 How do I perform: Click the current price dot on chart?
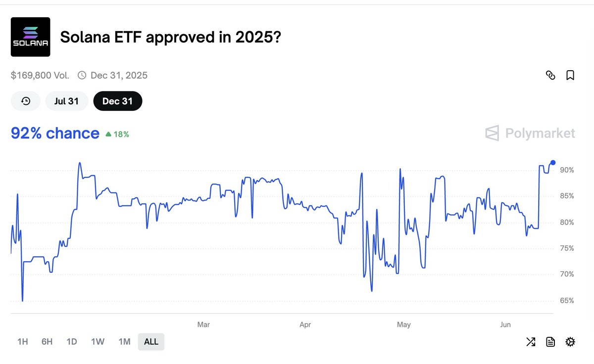(x=553, y=162)
